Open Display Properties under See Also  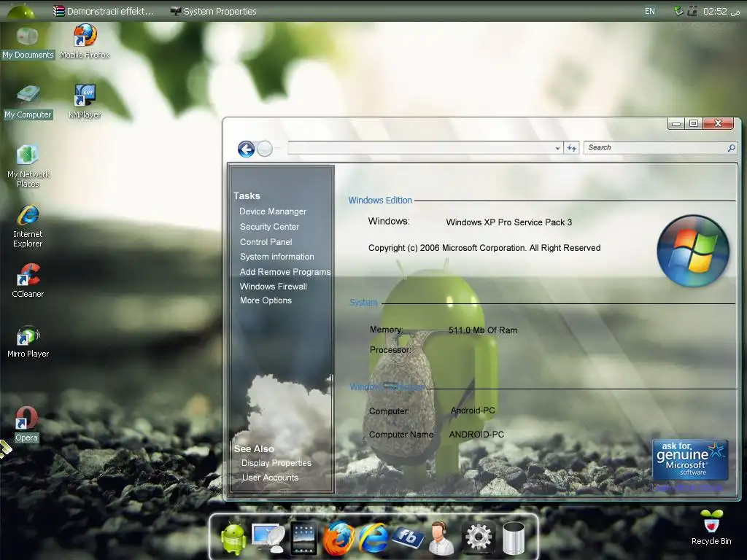(276, 463)
